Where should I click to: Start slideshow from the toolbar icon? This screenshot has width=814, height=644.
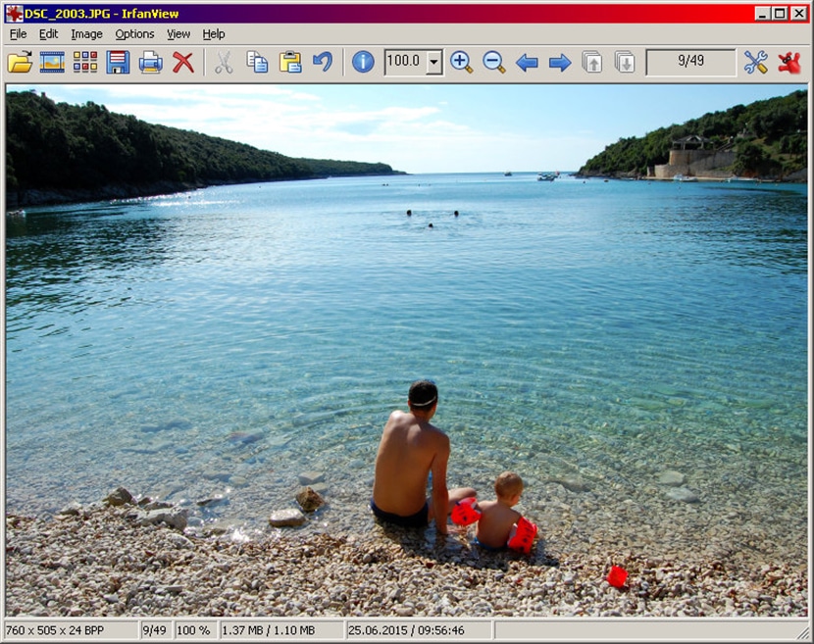(52, 63)
